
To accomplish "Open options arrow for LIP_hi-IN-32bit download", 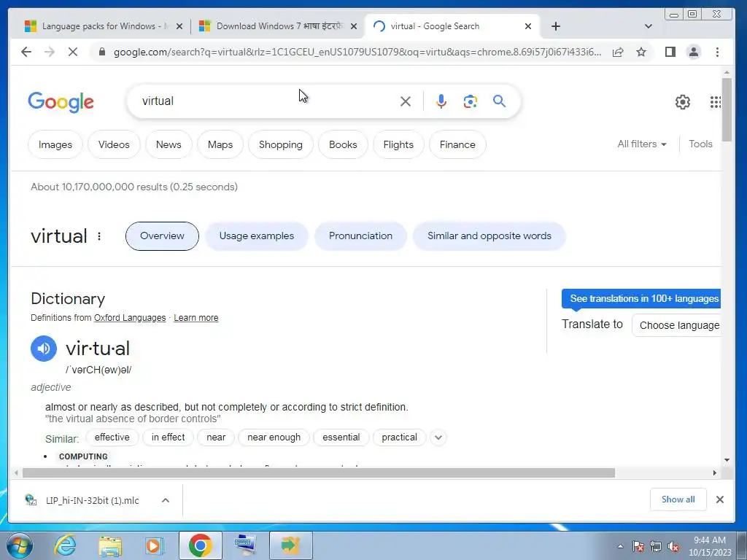I will [x=166, y=500].
